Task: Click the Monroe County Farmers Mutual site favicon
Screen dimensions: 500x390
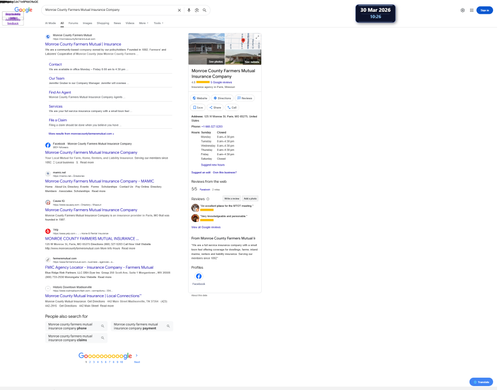Action: tap(48, 37)
